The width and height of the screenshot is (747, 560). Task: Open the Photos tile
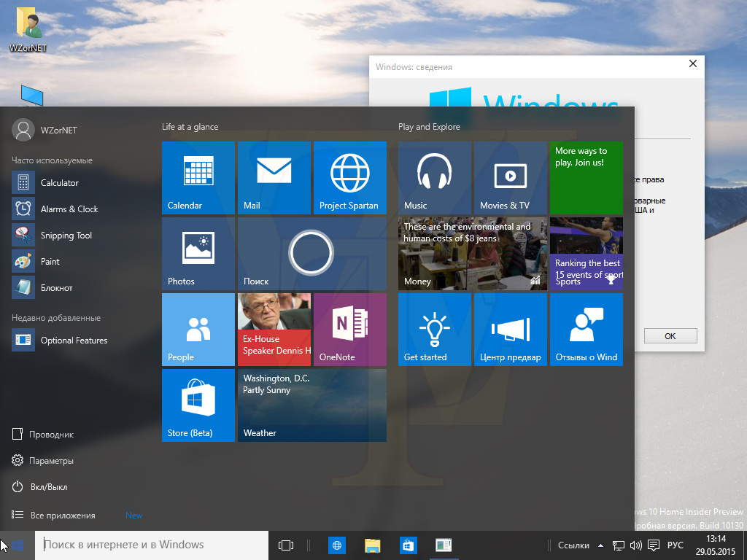click(198, 254)
